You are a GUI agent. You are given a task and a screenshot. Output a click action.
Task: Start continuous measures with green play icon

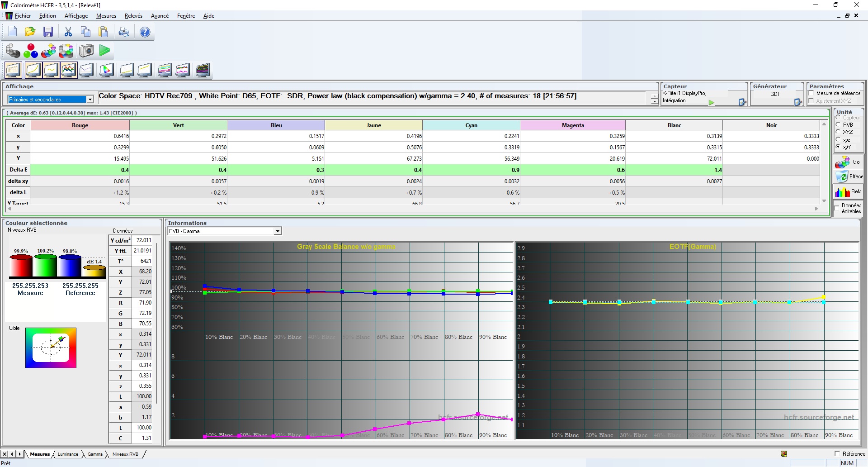click(x=104, y=51)
